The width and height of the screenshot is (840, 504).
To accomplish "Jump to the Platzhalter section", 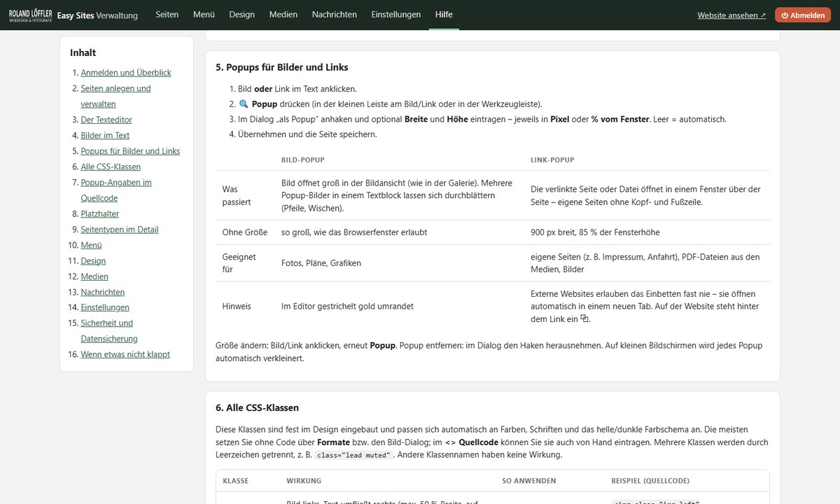I will (100, 213).
